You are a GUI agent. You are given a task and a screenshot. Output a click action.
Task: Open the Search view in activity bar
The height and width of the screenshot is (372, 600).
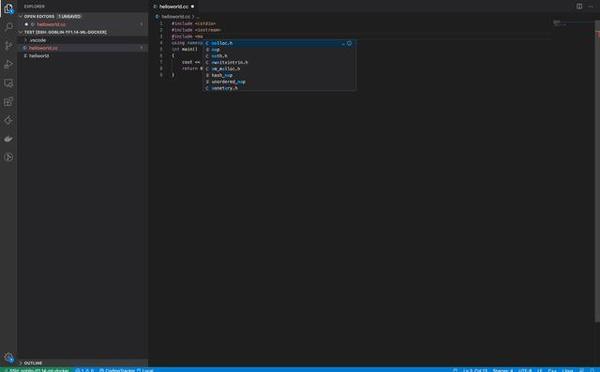(x=8, y=27)
